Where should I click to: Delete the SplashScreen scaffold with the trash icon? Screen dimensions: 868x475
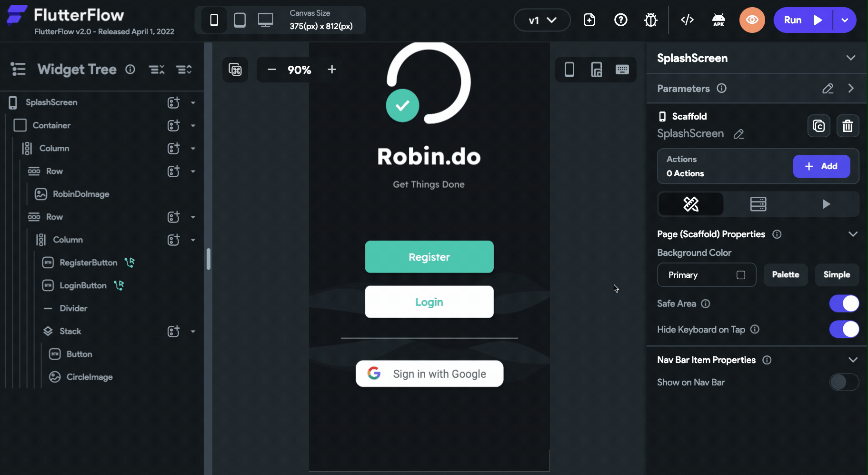848,125
